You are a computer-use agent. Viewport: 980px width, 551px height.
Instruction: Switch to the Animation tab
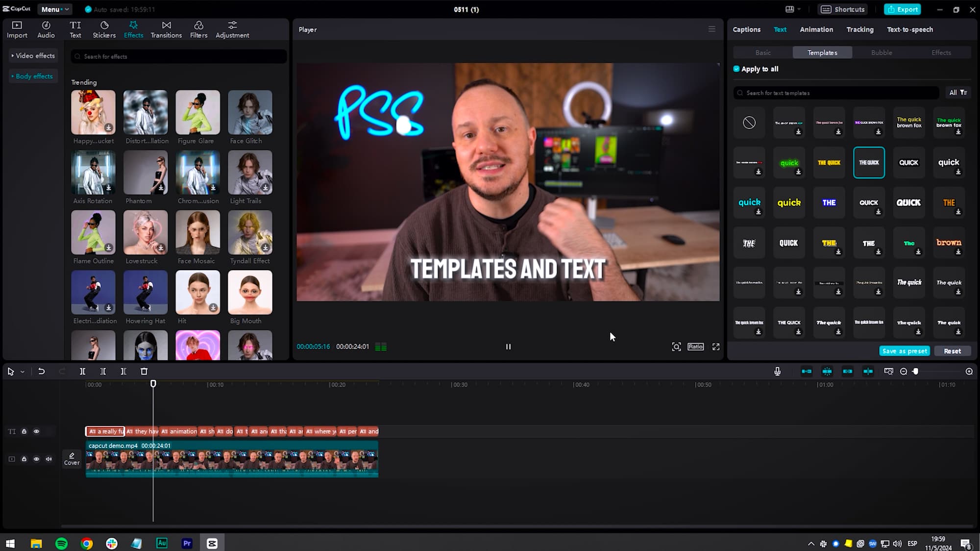coord(816,29)
